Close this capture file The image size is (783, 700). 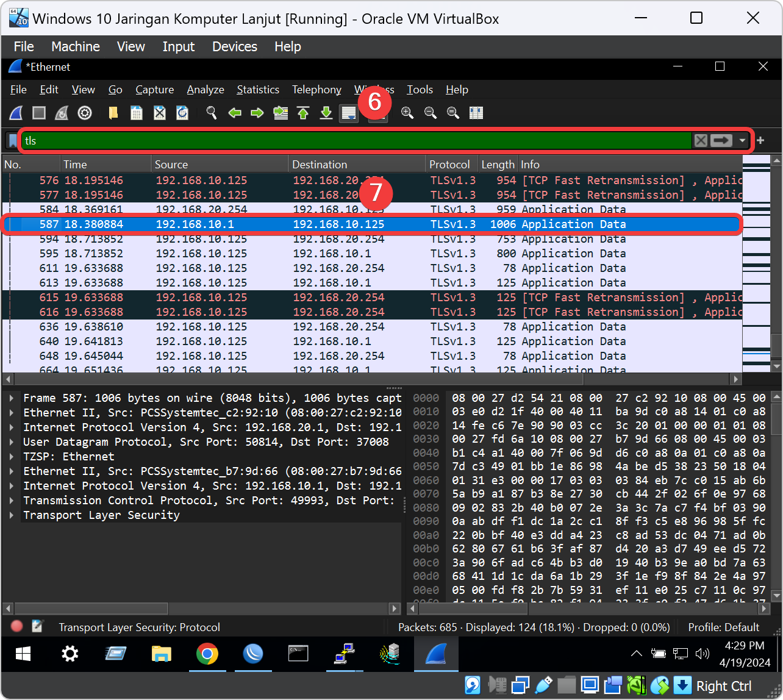159,113
